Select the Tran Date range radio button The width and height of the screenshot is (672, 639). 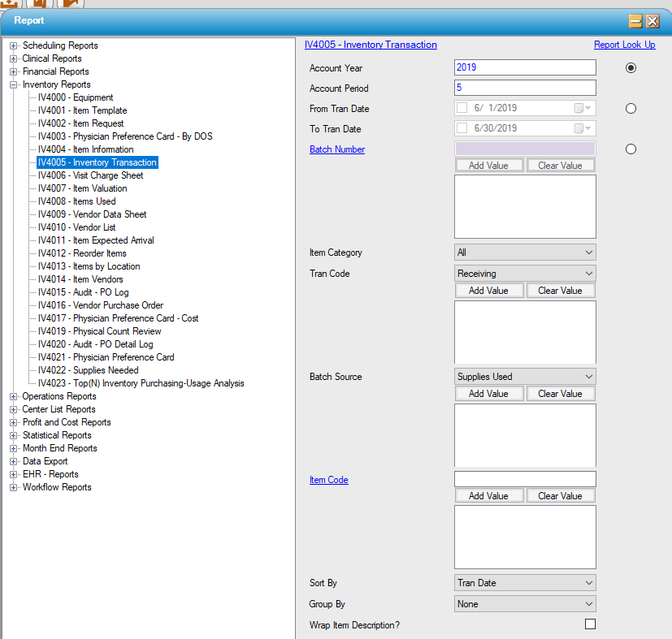[631, 108]
